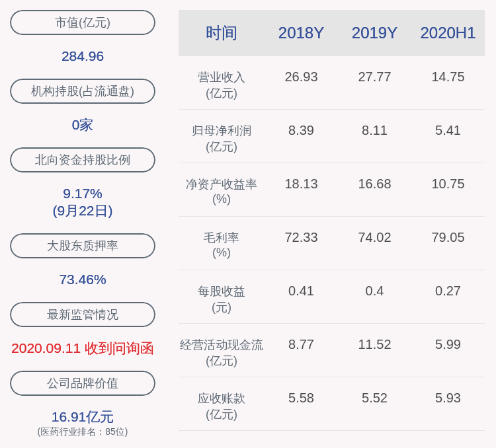Image resolution: width=496 pixels, height=448 pixels.
Task: Click the 2019Y column header
Action: coord(374,33)
